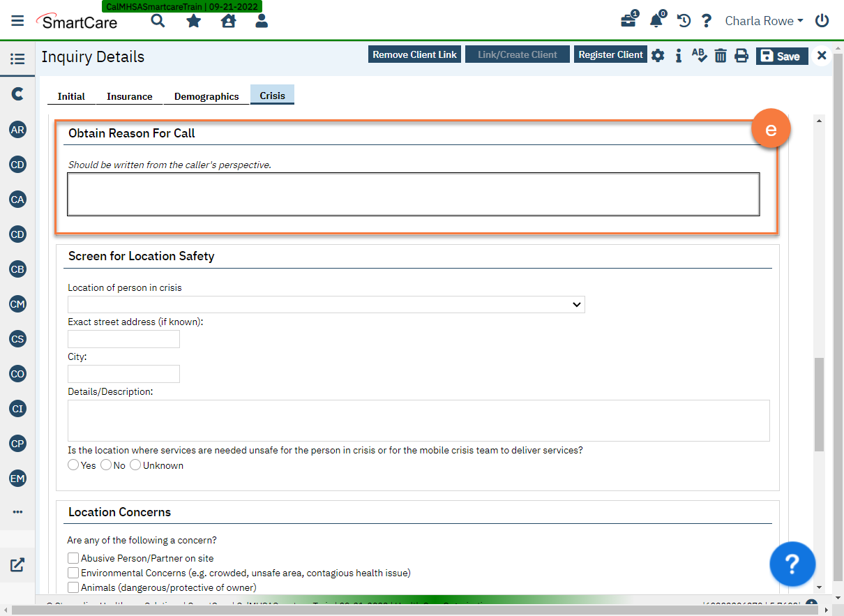Viewport: 844px width, 616px height.
Task: Open the hamburger menu in the top left
Action: click(17, 20)
